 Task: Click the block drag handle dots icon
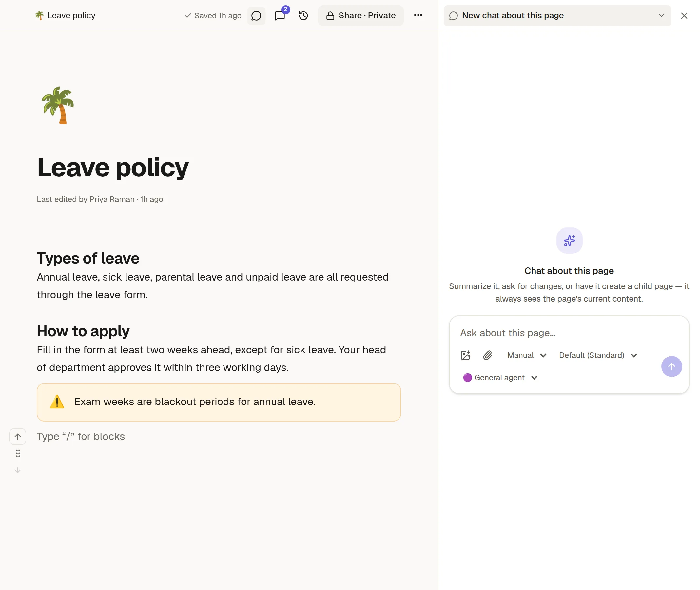coord(18,454)
